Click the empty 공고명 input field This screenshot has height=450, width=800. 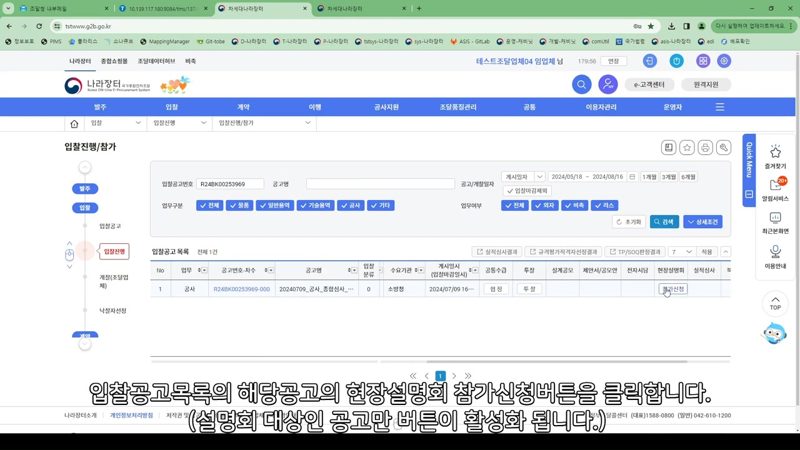[380, 184]
